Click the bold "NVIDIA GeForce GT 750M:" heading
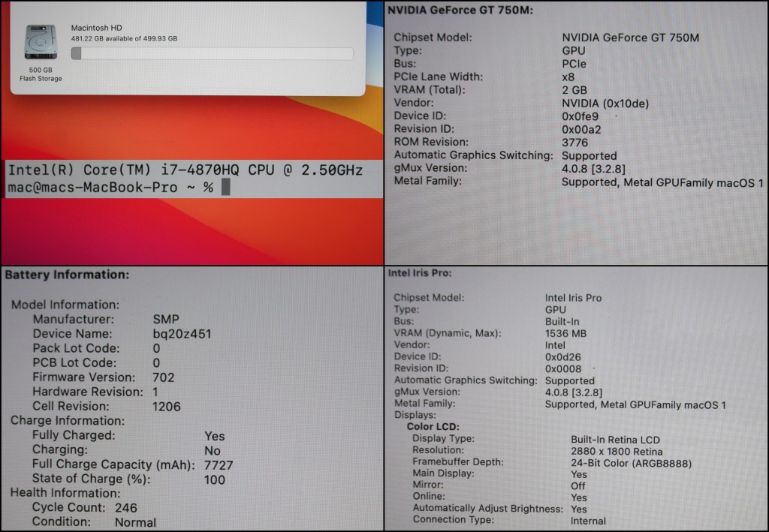 tap(460, 11)
